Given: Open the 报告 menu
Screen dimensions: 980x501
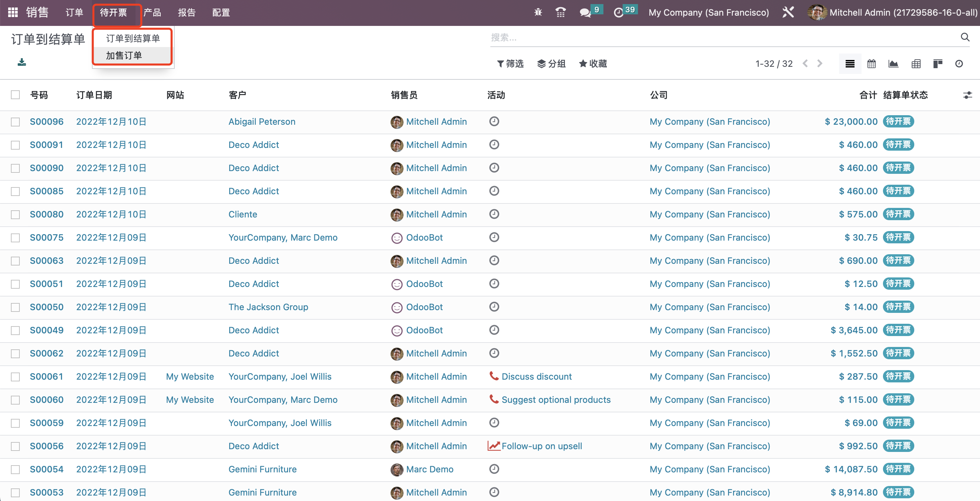Looking at the screenshot, I should click(187, 12).
